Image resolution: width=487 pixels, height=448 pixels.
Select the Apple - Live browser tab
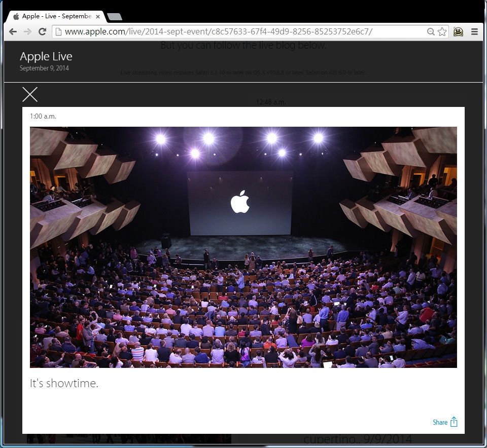click(56, 16)
